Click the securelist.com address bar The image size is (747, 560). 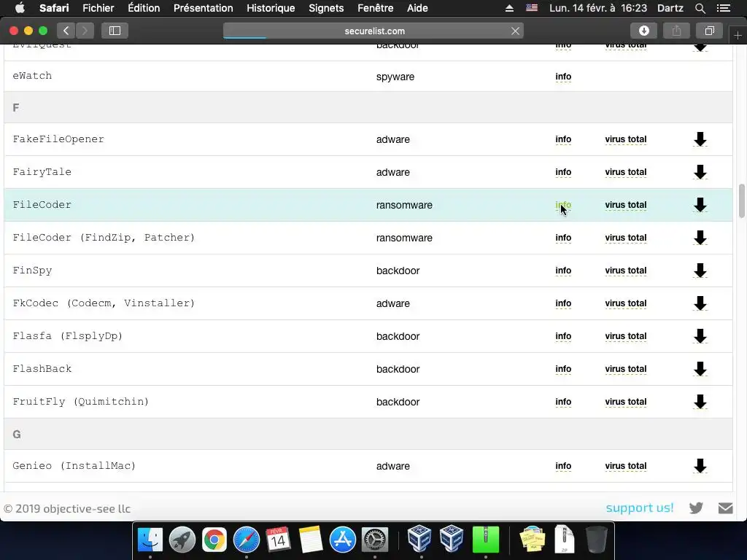(374, 31)
